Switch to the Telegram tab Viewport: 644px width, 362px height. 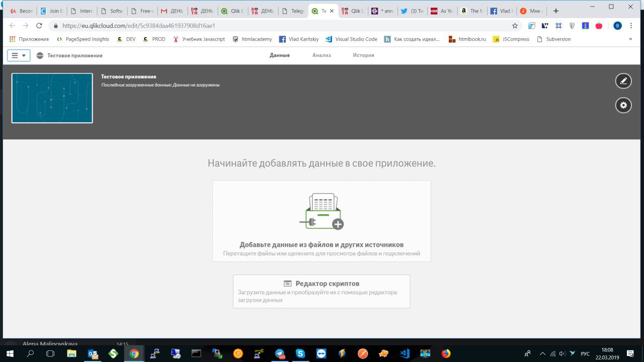click(293, 11)
